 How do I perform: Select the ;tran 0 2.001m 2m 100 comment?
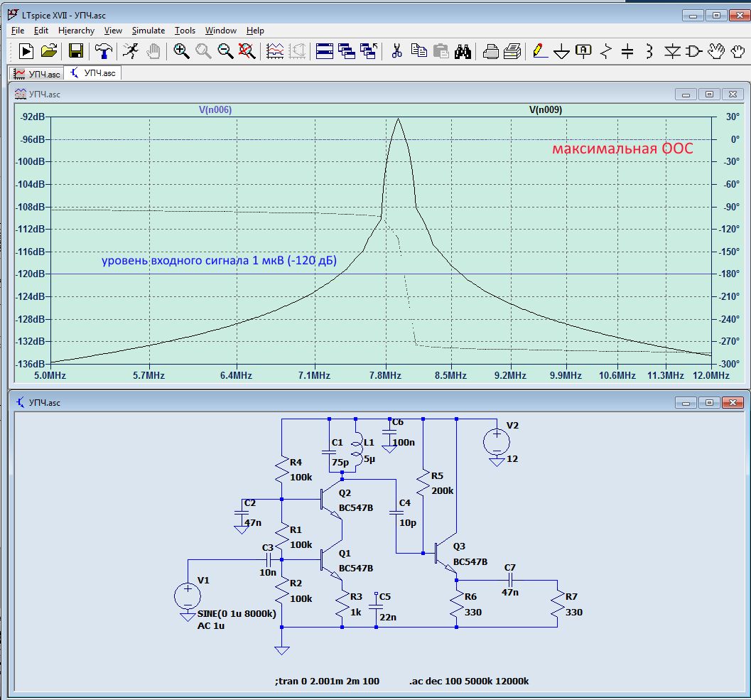[327, 681]
